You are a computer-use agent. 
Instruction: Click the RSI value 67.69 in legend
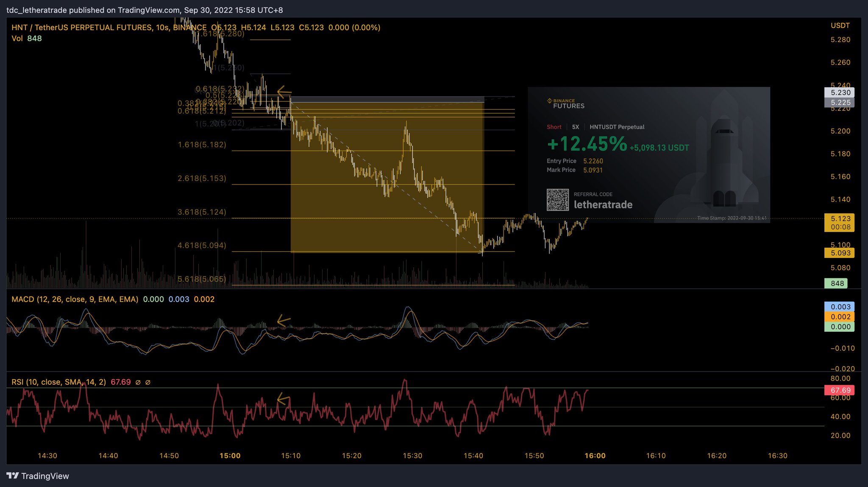[x=121, y=382]
